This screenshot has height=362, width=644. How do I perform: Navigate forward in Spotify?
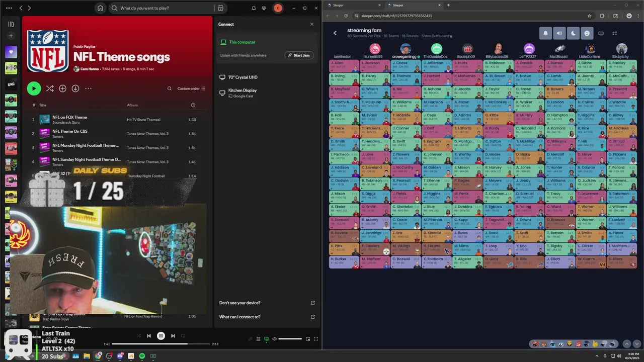(x=29, y=8)
